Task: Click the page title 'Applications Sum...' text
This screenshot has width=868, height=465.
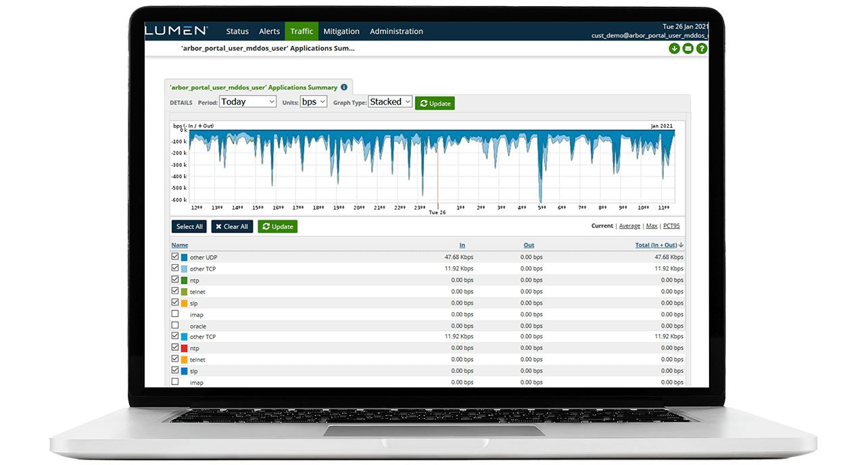Action: (x=268, y=49)
